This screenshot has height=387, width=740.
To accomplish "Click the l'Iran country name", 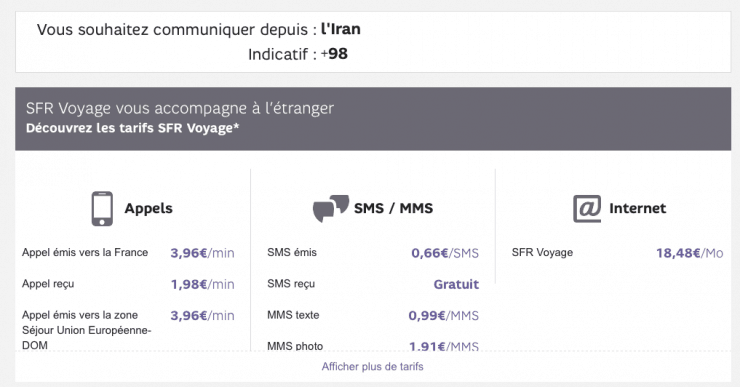I will coord(341,29).
